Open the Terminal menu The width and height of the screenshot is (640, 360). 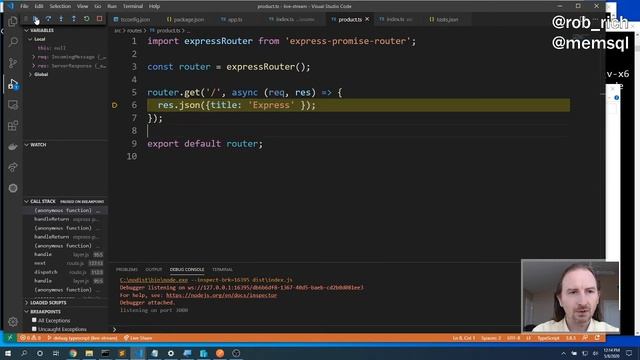click(133, 6)
